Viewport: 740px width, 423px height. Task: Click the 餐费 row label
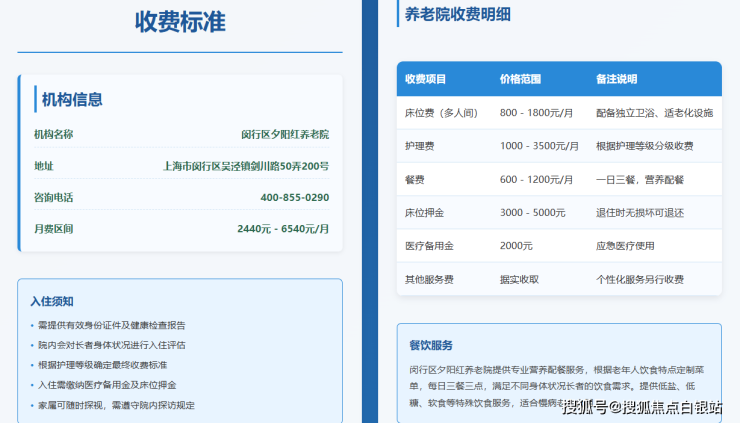415,180
